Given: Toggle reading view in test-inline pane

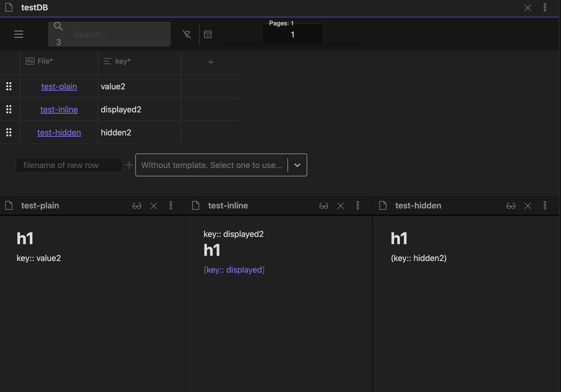Looking at the screenshot, I should click(324, 206).
